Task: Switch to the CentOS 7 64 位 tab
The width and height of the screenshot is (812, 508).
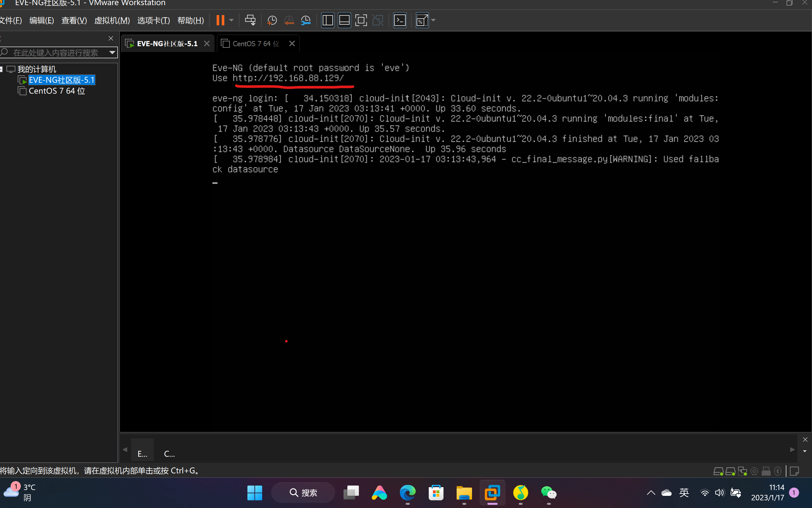Action: tap(255, 44)
